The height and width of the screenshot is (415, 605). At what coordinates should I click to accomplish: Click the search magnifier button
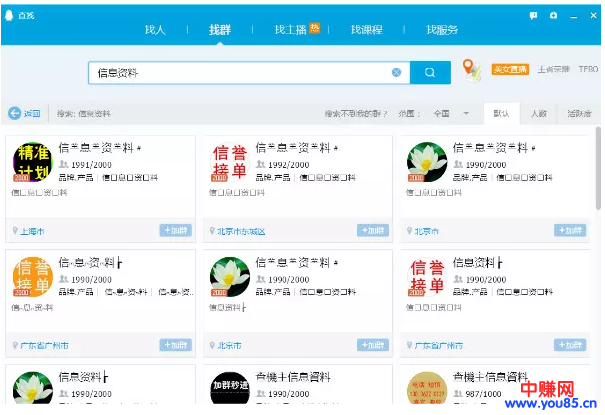tap(430, 72)
